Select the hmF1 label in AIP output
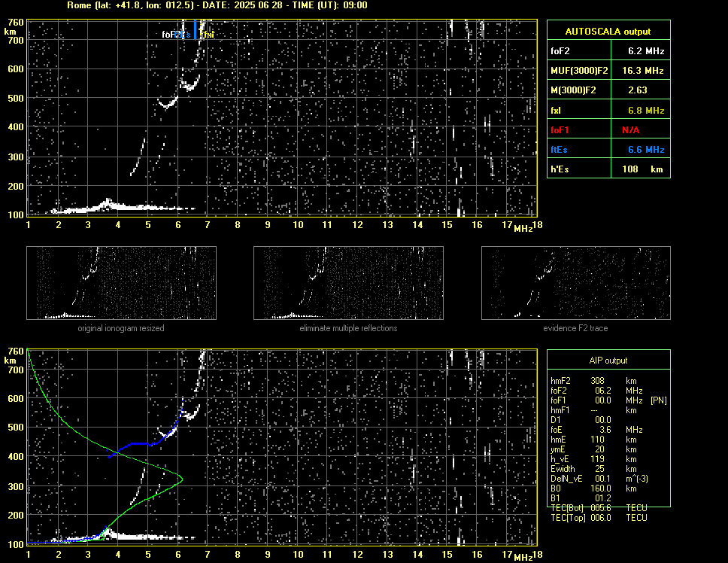The image size is (728, 563). tap(560, 410)
